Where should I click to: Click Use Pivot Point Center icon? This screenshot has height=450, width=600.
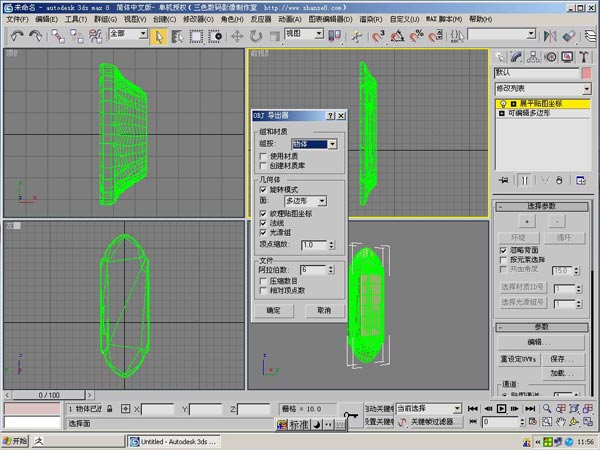click(334, 36)
